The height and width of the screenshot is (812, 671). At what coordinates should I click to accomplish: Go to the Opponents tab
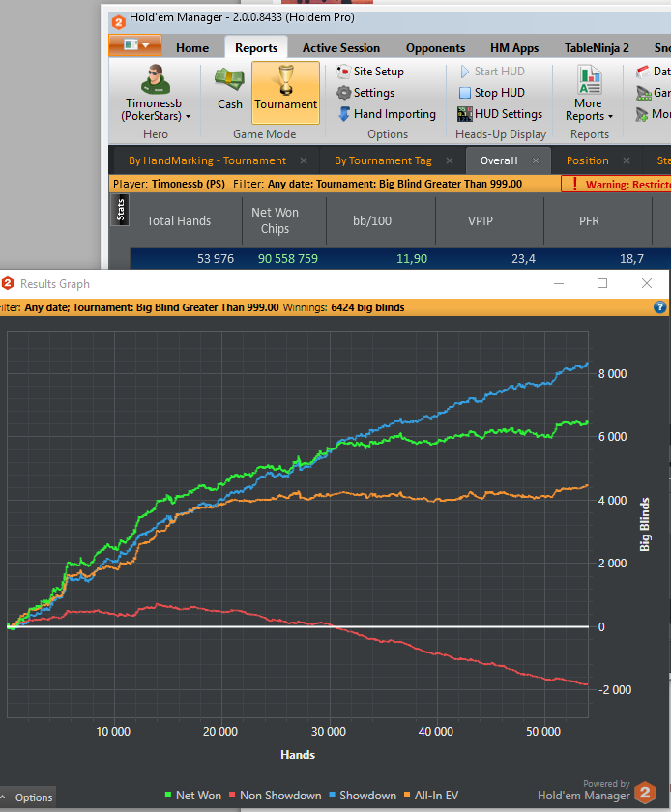coord(435,48)
